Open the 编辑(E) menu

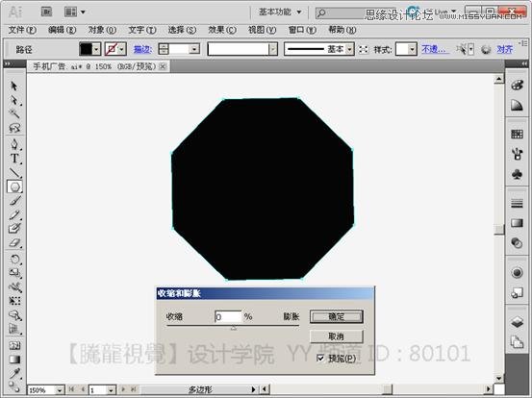[62, 30]
